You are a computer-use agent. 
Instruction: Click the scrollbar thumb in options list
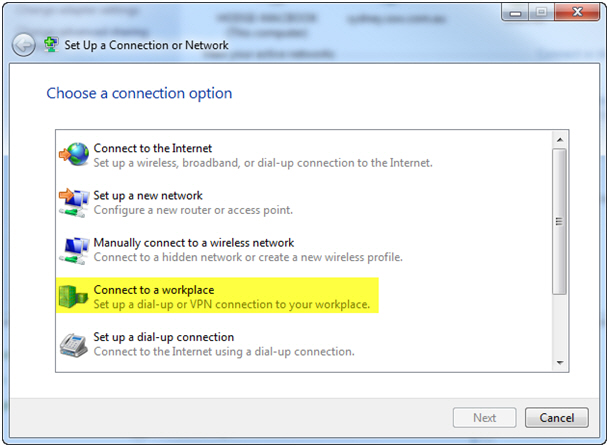point(561,220)
